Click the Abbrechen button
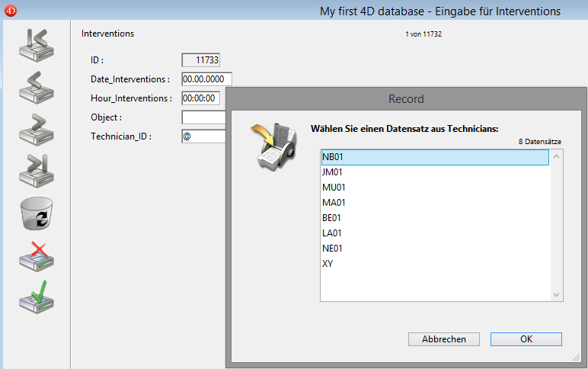588x369 pixels. [x=443, y=339]
